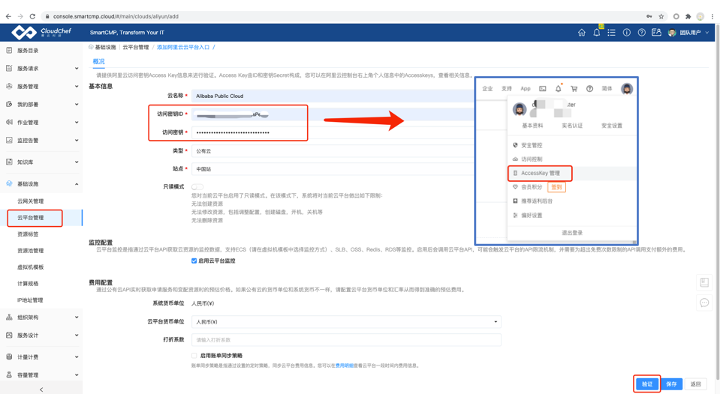Viewport: 720px width, 405px height.
Task: Open the floating document icon at the right edge
Action: [704, 282]
